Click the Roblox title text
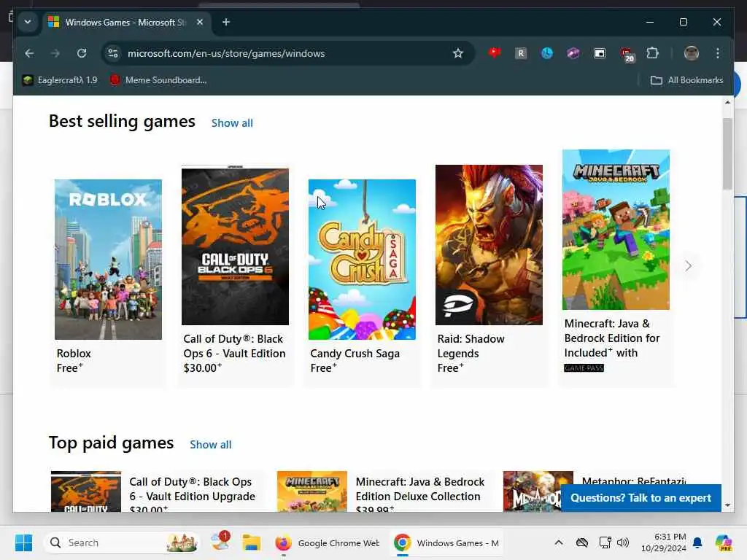The width and height of the screenshot is (747, 560). (x=74, y=354)
